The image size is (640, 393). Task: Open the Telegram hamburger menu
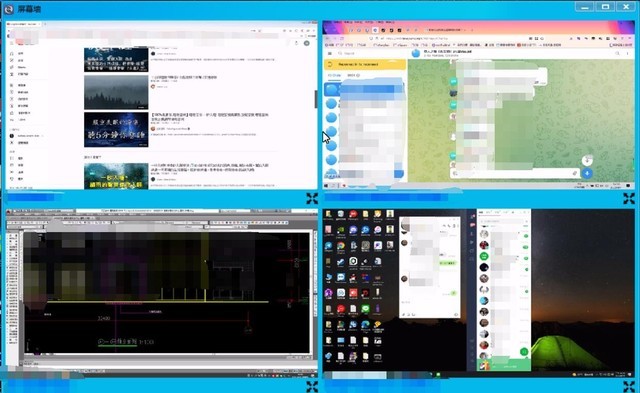pos(330,53)
